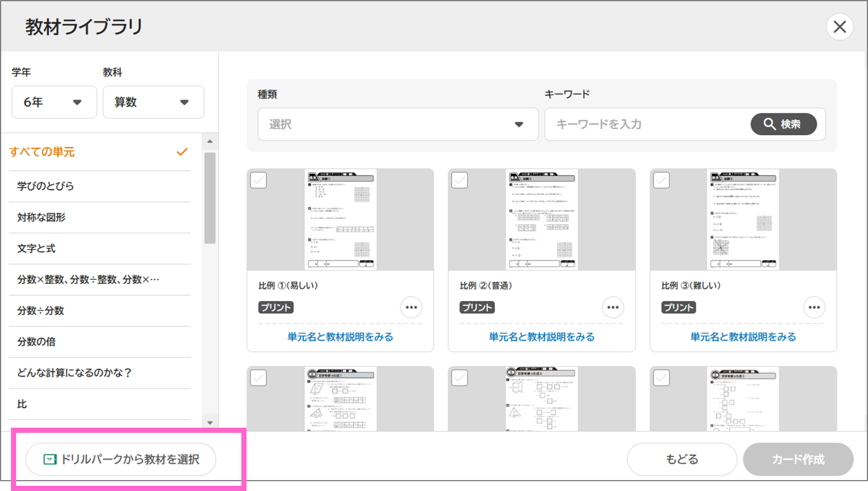Click the カード作成 button
The height and width of the screenshot is (491, 868).
(x=798, y=459)
